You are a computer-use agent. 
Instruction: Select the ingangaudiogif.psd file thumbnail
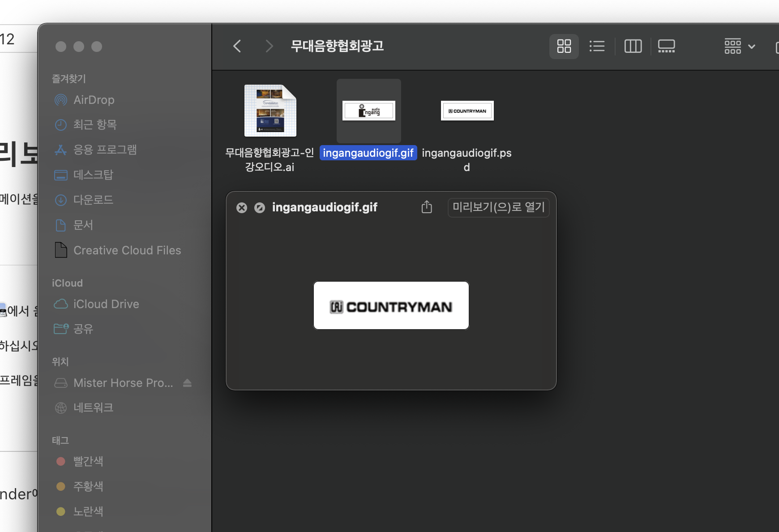(467, 111)
